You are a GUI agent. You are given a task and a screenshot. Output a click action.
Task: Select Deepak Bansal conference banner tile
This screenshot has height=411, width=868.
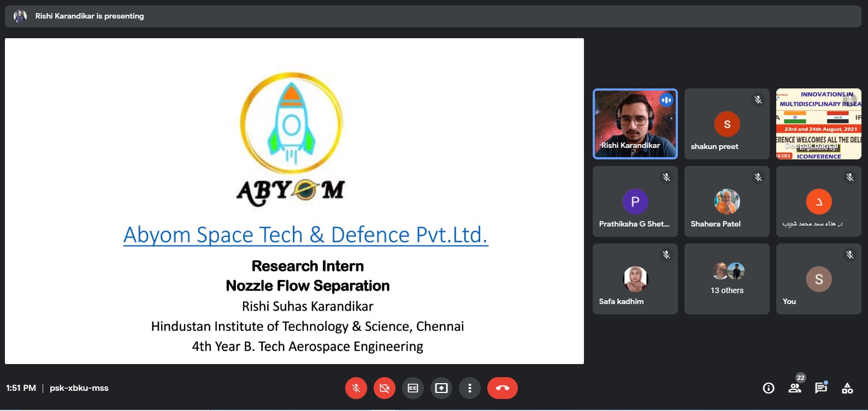point(819,124)
